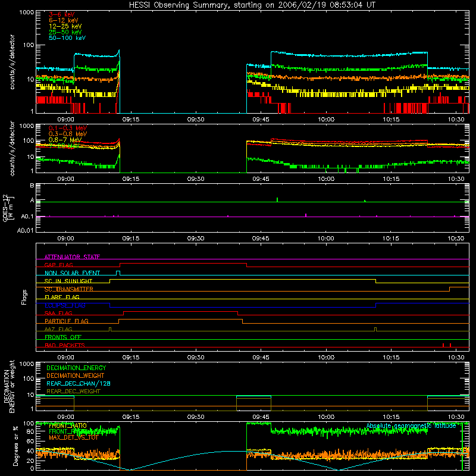Click the 0.3-0.8 MeV legend label
476x476 pixels.
pyautogui.click(x=68, y=134)
